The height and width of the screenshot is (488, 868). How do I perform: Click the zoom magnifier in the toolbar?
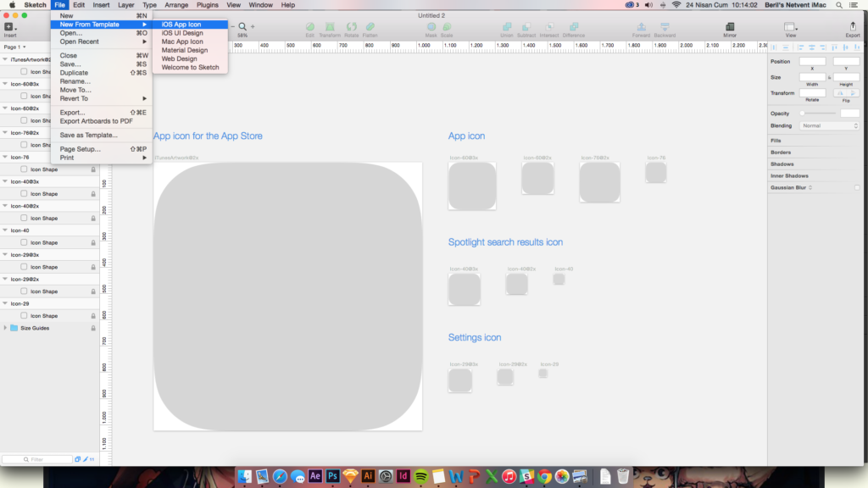click(242, 26)
